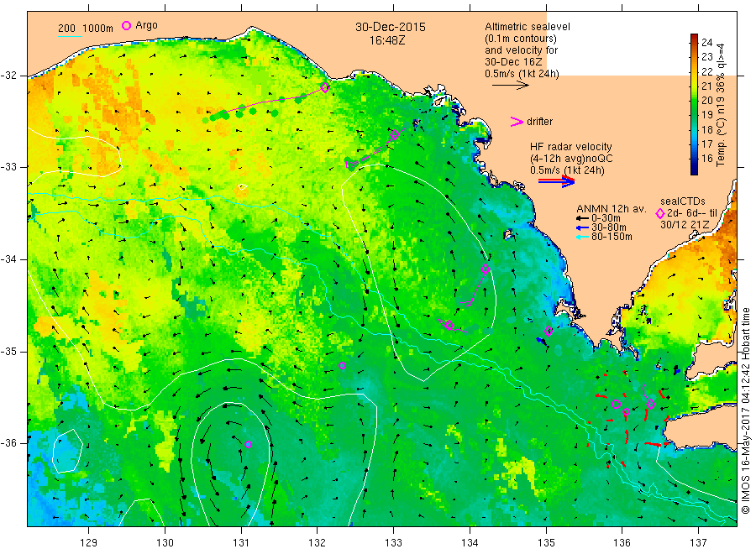
Task: Click the '-36' latitude axis label
Action: (9, 442)
